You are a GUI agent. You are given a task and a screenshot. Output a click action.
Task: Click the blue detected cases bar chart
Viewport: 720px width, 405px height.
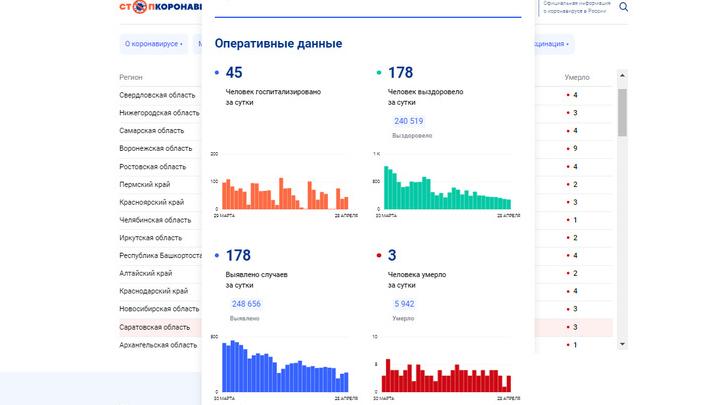click(281, 368)
